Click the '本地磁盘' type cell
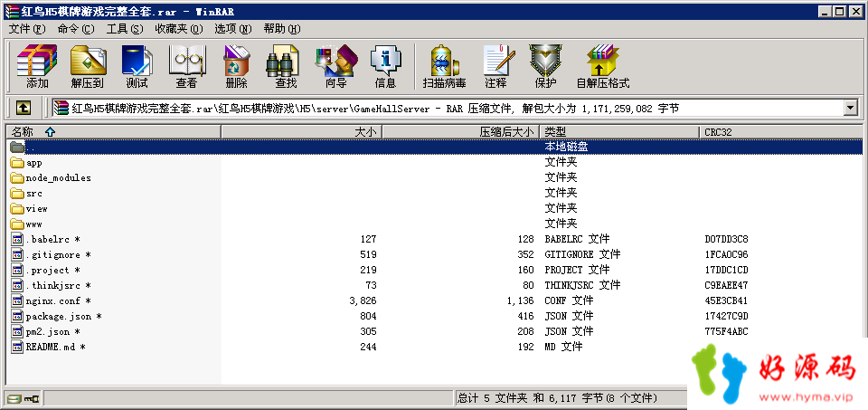This screenshot has height=410, width=868. point(566,147)
